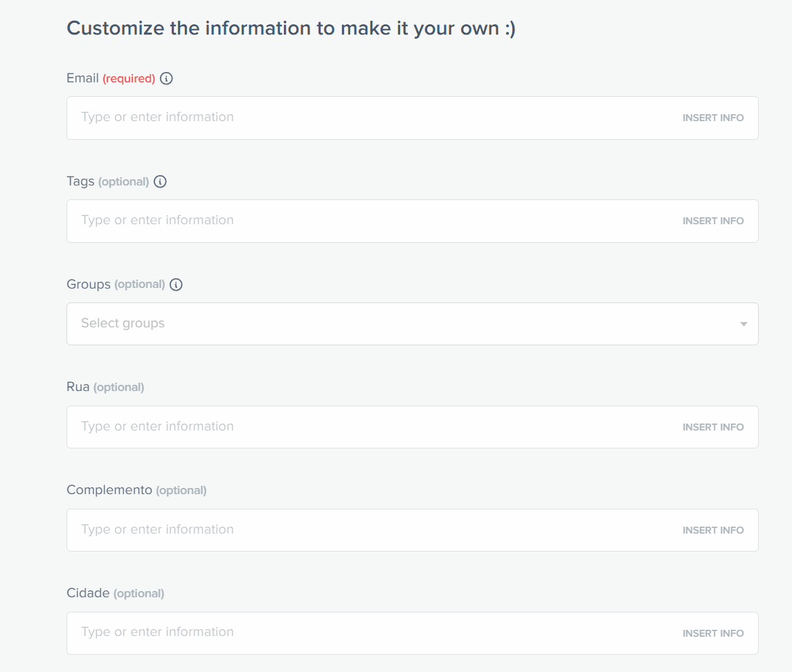Focus the Cidade input field
792x672 pixels.
tap(412, 633)
